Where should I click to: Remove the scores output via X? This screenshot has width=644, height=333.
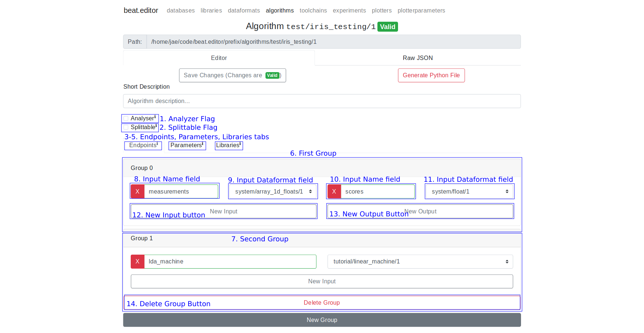(x=334, y=191)
